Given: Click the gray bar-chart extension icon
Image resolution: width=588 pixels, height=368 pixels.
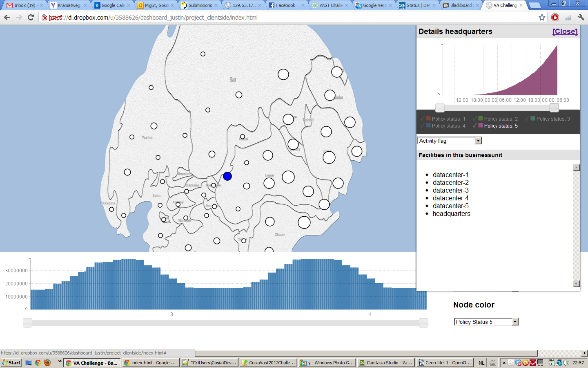Looking at the screenshot, I should click(x=568, y=17).
